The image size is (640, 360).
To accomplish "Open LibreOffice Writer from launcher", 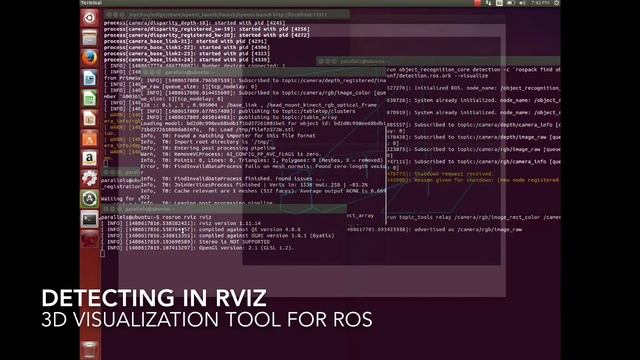I will tap(89, 78).
